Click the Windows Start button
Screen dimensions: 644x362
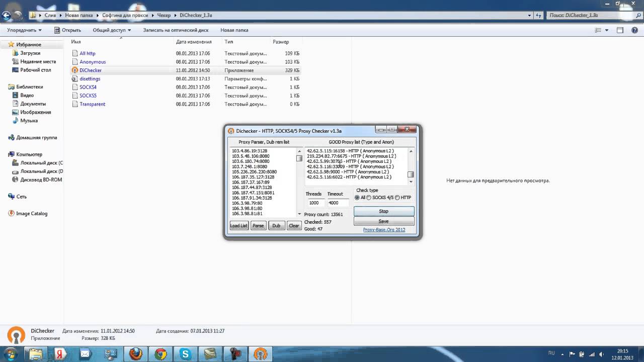pos(10,353)
